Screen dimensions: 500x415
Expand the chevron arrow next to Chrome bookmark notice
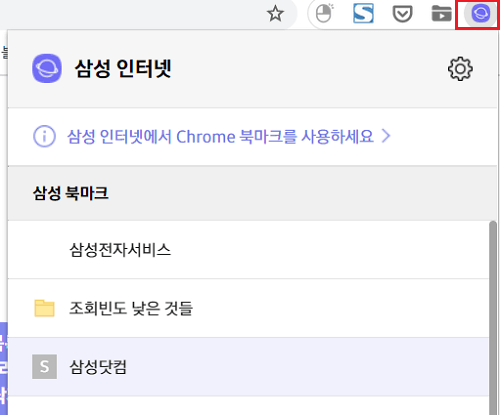click(x=386, y=136)
